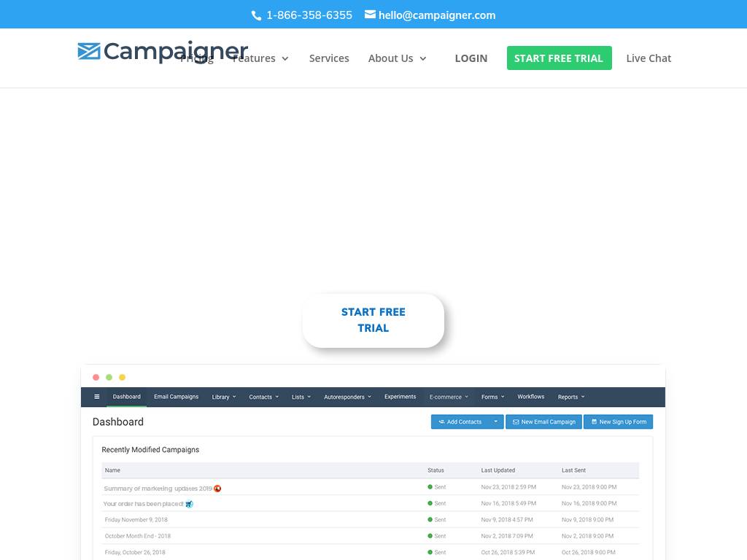Open the LOGIN link
The width and height of the screenshot is (747, 560).
point(471,58)
